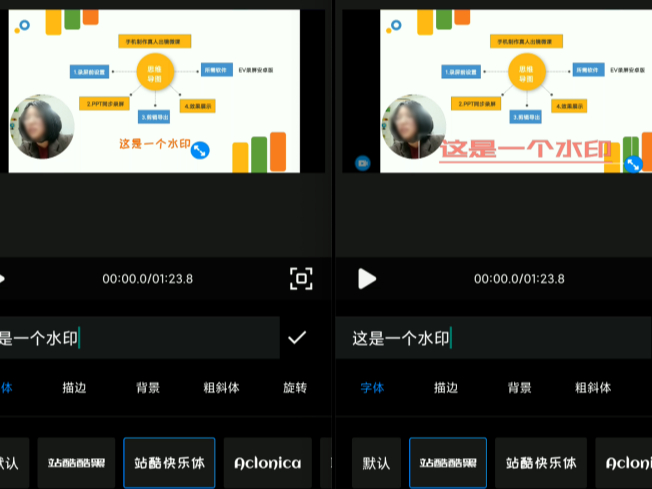The width and height of the screenshot is (652, 489).
Task: Tap the fullscreen icon in left panel
Action: pos(301,278)
